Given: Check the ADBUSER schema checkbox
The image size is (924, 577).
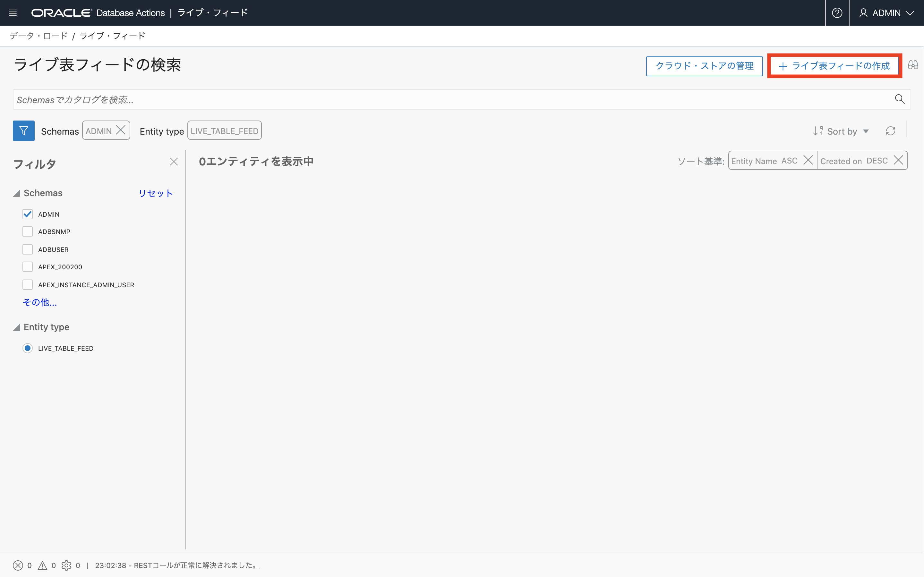Looking at the screenshot, I should click(x=28, y=249).
